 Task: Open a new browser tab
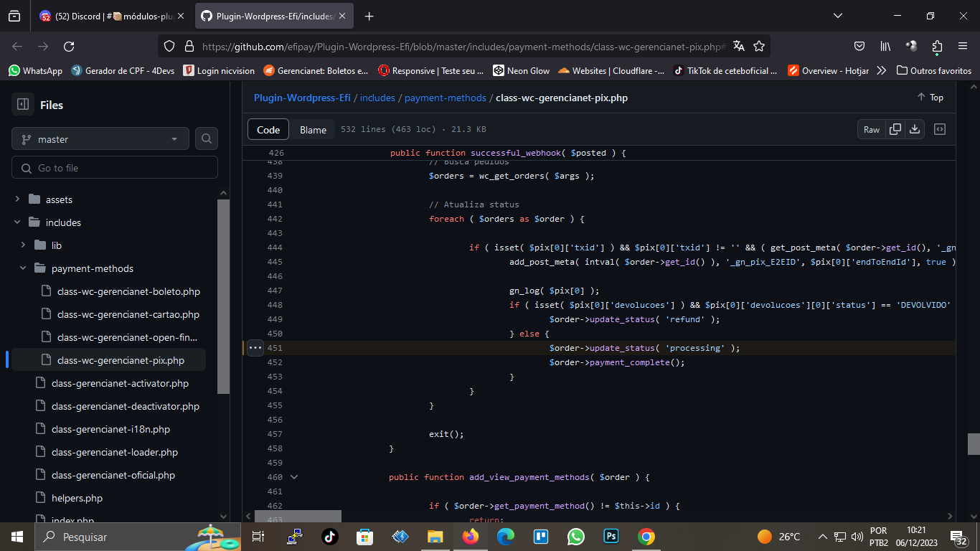369,16
